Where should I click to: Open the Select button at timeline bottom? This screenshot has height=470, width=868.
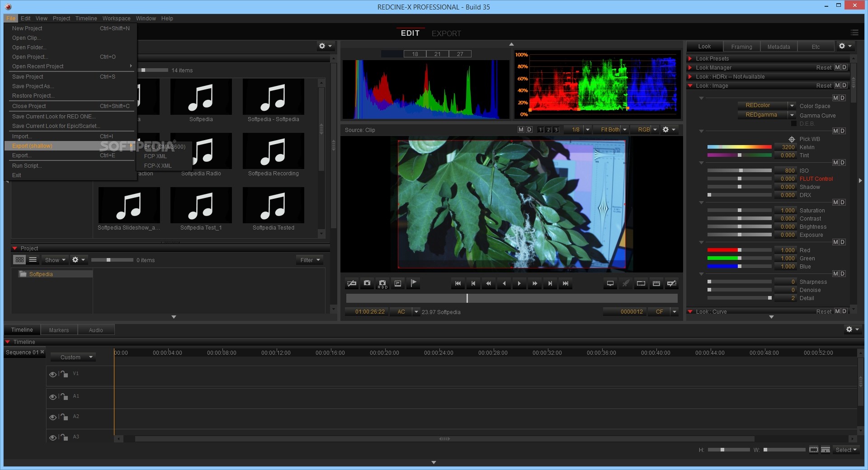(846, 450)
